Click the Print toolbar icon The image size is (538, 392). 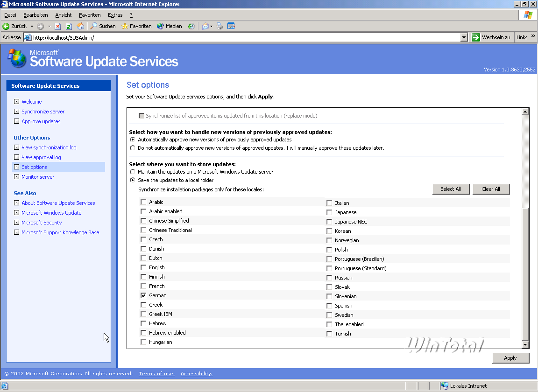220,26
